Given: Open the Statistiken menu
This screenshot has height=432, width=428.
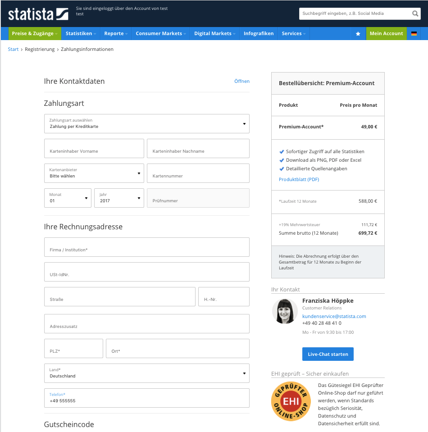Looking at the screenshot, I should point(81,34).
